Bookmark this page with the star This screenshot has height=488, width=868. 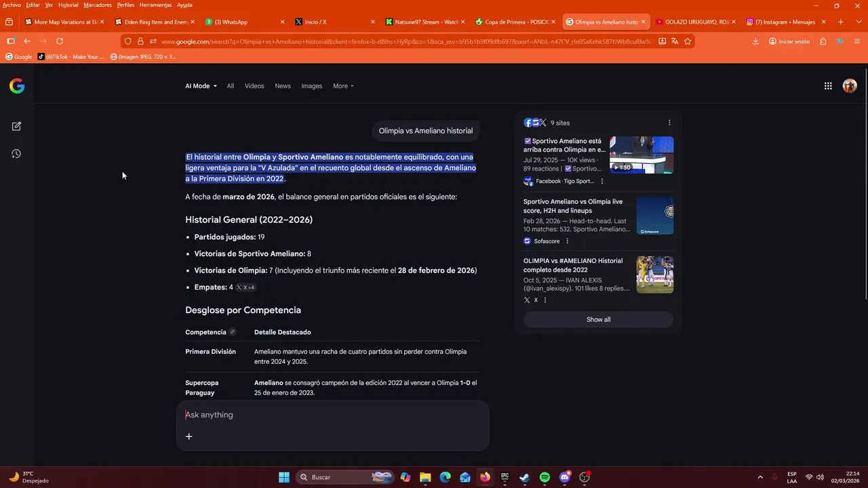(x=688, y=41)
